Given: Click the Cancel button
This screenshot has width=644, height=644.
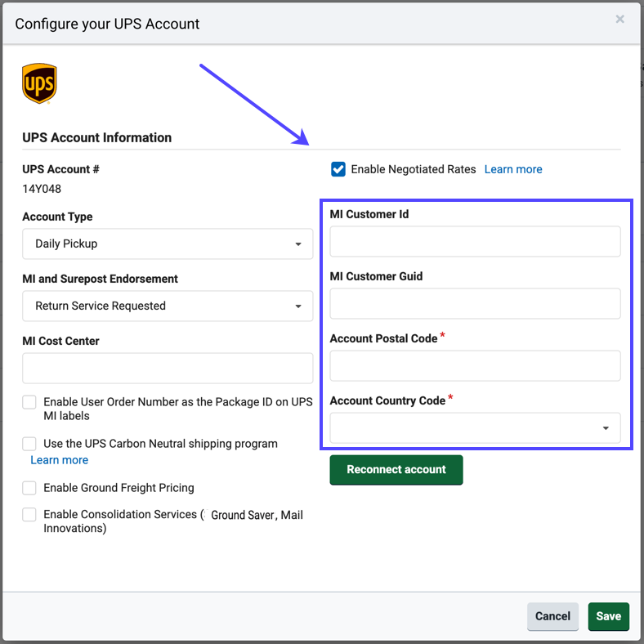Looking at the screenshot, I should (552, 616).
